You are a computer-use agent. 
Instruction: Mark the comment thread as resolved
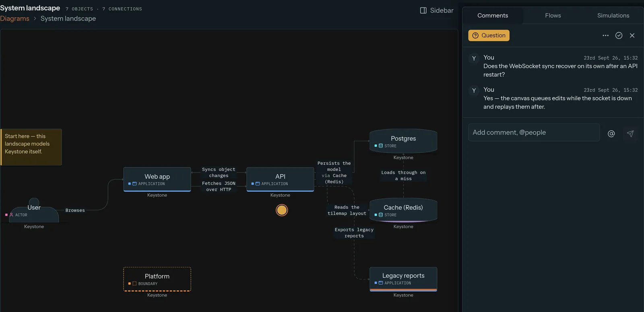tap(619, 35)
